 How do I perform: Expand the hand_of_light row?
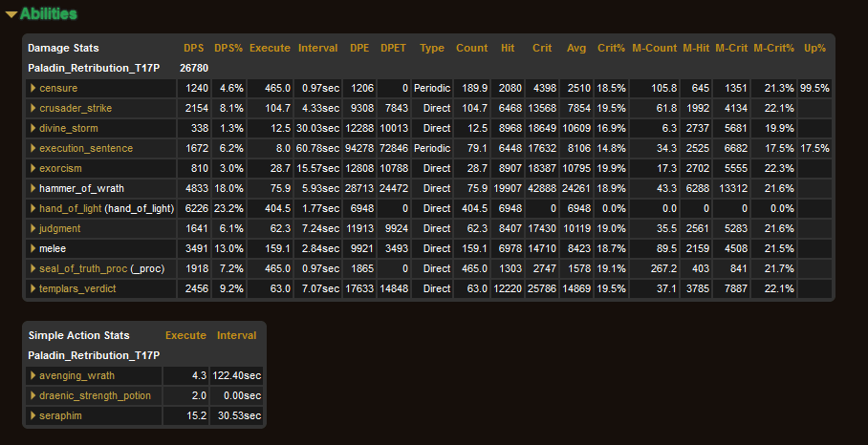pyautogui.click(x=33, y=208)
